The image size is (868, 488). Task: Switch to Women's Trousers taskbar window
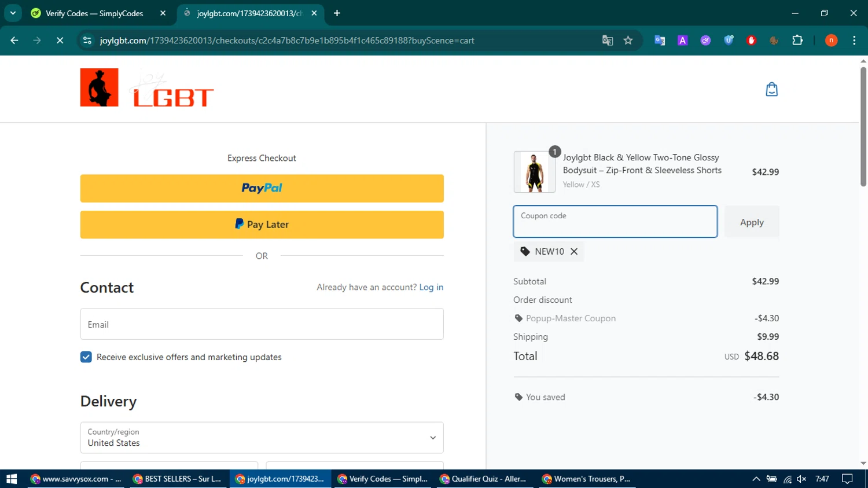pos(587,479)
